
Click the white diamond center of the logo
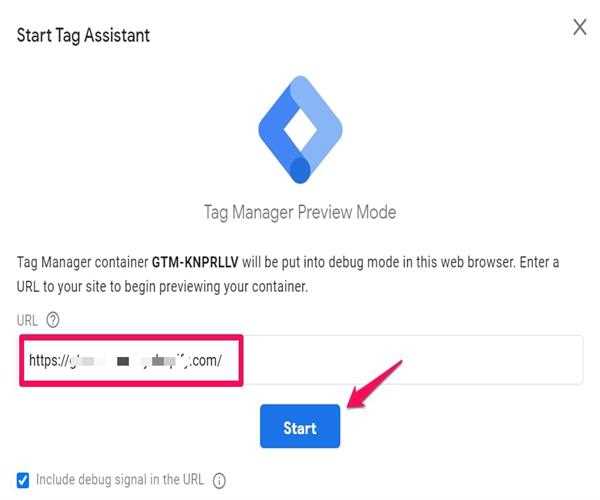click(300, 129)
